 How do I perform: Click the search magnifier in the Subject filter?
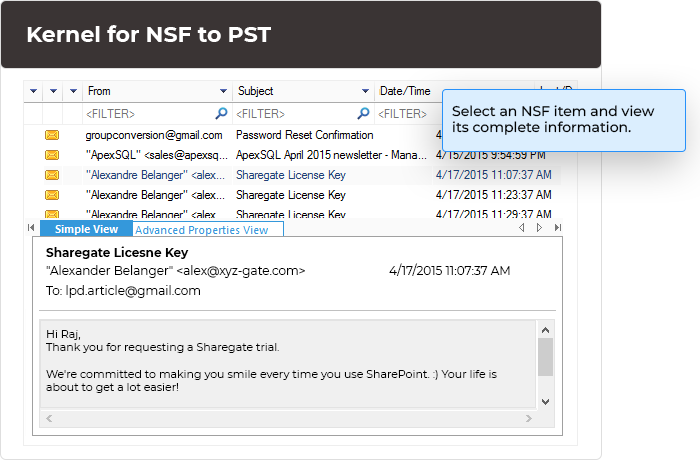pyautogui.click(x=363, y=113)
